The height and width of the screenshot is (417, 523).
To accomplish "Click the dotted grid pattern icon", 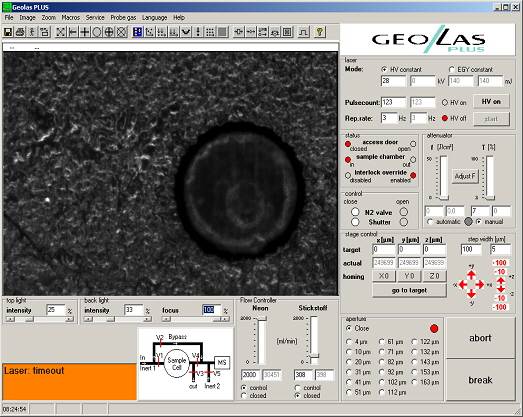I will pos(210,32).
